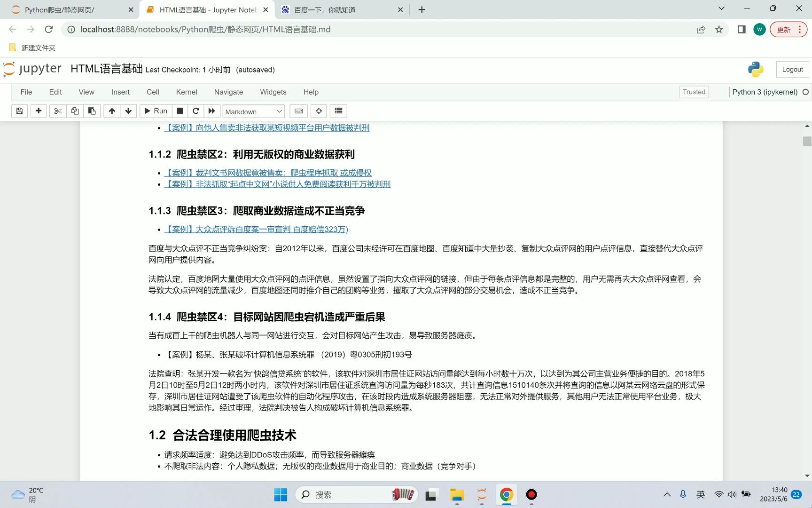812x508 pixels.
Task: Click the 更新 browser update button
Action: pyautogui.click(x=789, y=30)
